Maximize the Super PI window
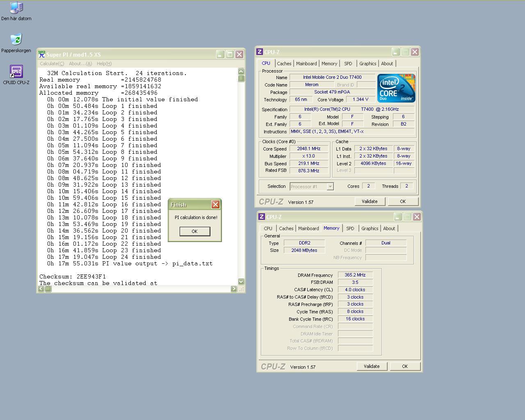 pos(230,54)
